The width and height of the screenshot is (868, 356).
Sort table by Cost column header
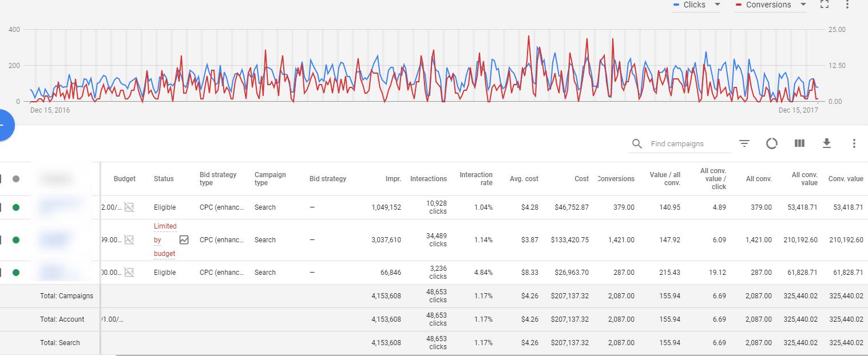click(581, 179)
